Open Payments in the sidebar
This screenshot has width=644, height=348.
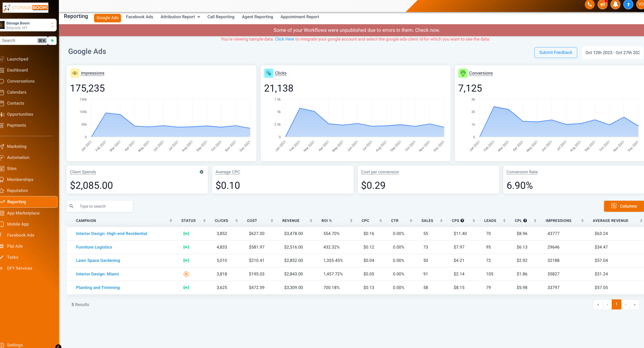[17, 125]
